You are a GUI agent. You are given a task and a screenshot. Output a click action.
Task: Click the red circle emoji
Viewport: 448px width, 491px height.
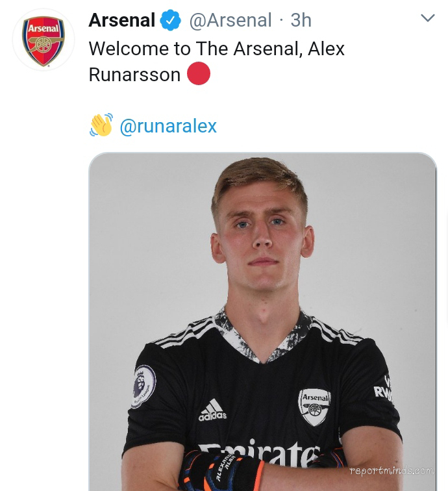tap(199, 74)
